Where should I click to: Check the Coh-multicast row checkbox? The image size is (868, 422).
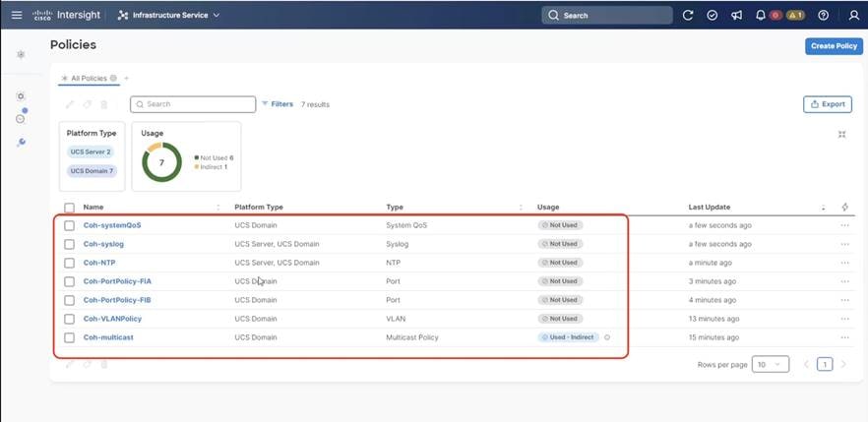tap(69, 337)
